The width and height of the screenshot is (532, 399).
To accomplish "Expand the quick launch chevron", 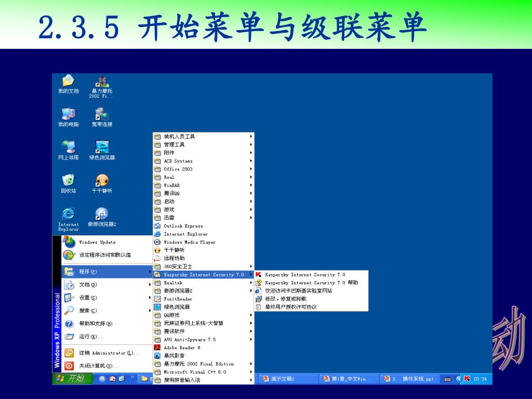I will click(132, 377).
